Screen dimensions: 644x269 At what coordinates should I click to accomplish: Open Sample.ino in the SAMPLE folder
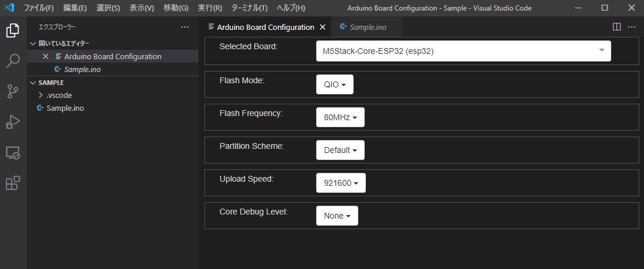113,108
